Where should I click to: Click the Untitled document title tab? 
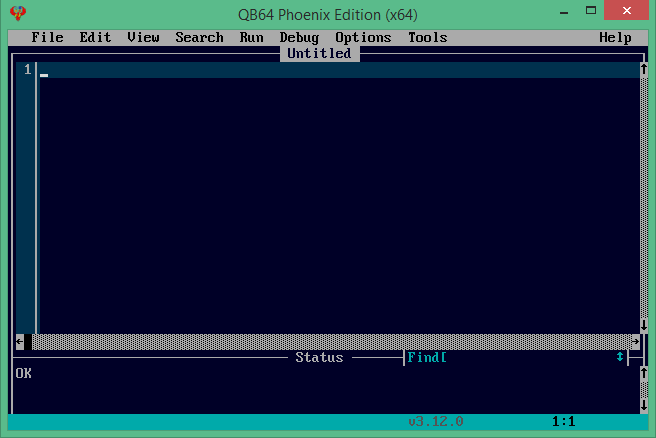pos(320,53)
